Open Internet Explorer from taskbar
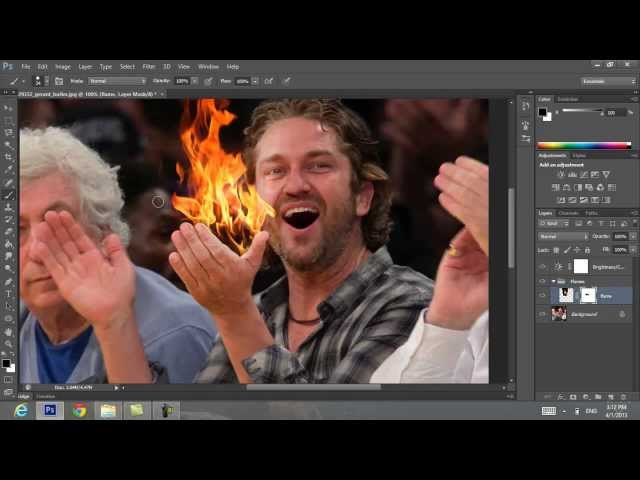This screenshot has height=480, width=640. click(21, 410)
